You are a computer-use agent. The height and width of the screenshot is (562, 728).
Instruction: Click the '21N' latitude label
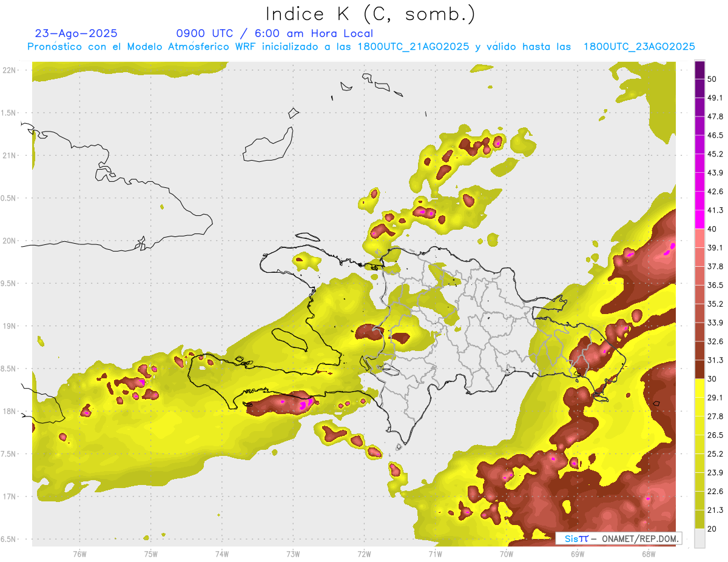9,155
